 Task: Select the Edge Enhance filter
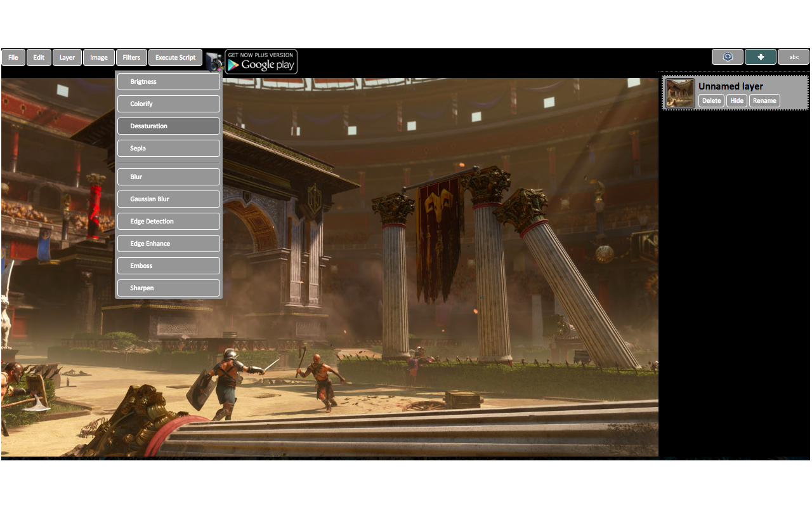tap(169, 243)
